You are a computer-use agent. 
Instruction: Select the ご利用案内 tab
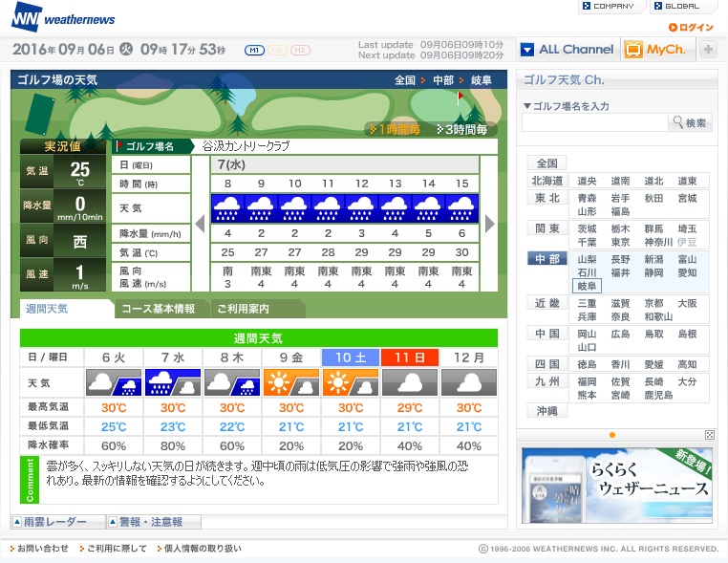tap(258, 309)
